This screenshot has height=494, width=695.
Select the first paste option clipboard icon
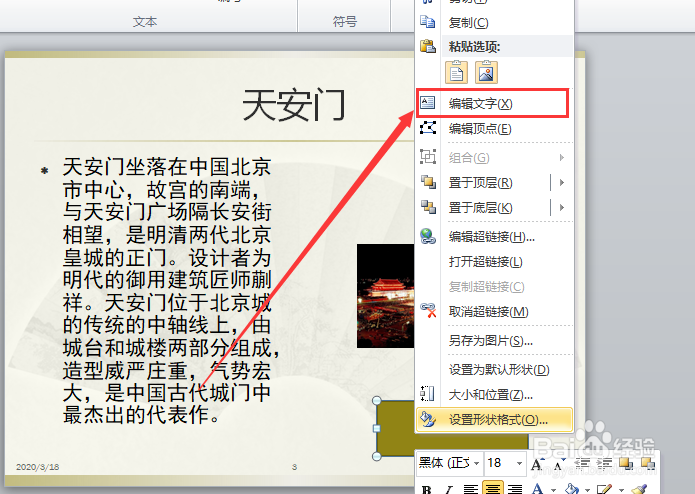click(457, 72)
